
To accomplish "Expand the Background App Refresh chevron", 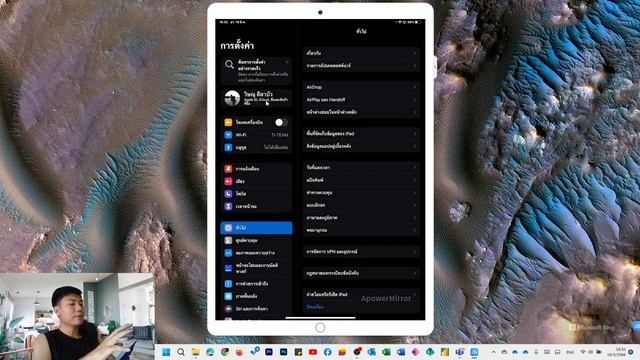I will (415, 146).
